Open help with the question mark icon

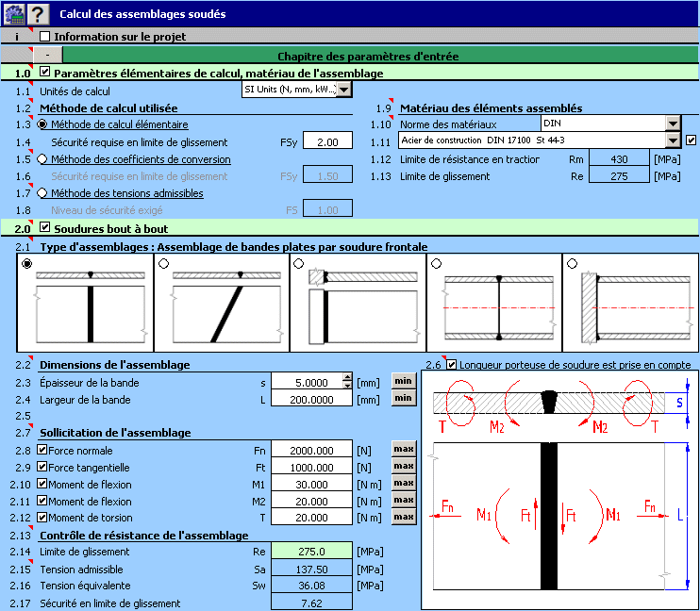coord(38,13)
